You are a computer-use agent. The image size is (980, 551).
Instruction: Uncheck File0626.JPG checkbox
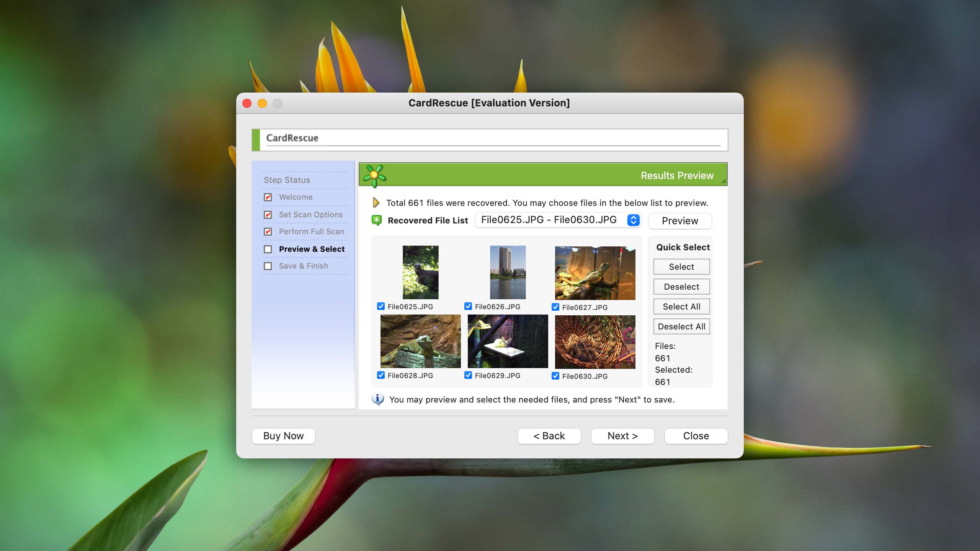(x=468, y=306)
